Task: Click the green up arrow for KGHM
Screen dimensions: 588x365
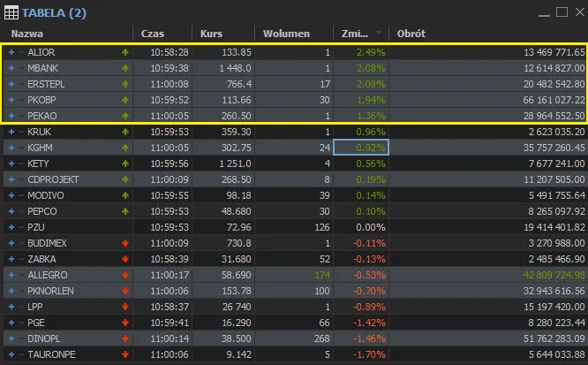Action: point(125,148)
